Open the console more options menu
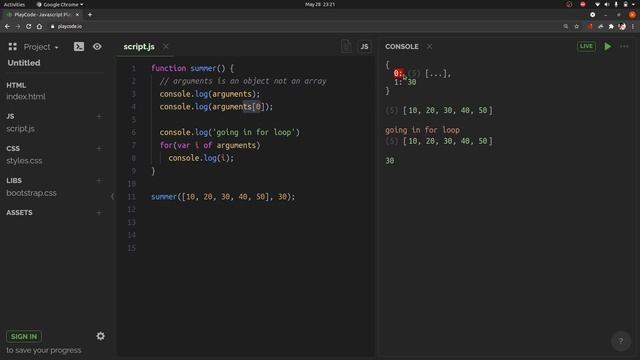The height and width of the screenshot is (360, 640). click(x=624, y=46)
